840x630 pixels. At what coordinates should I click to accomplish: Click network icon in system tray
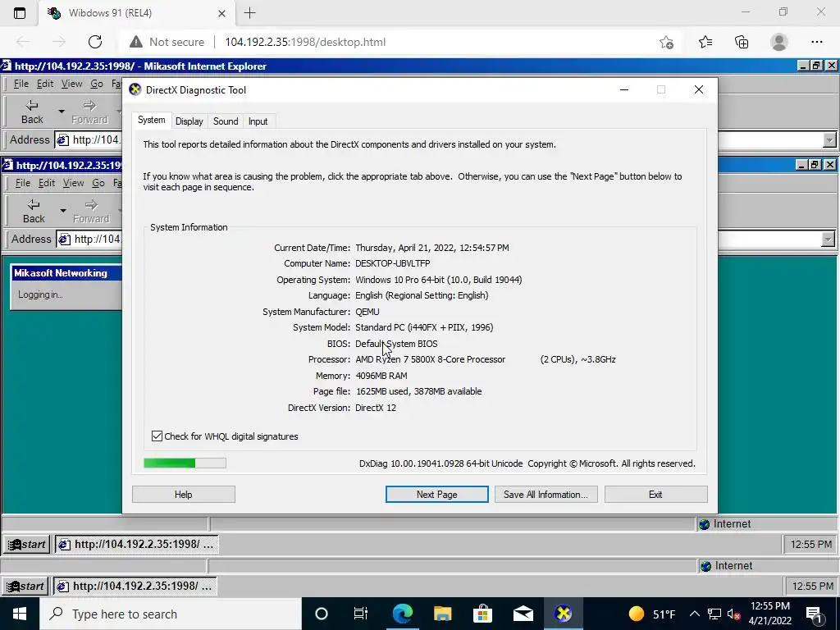coord(714,614)
